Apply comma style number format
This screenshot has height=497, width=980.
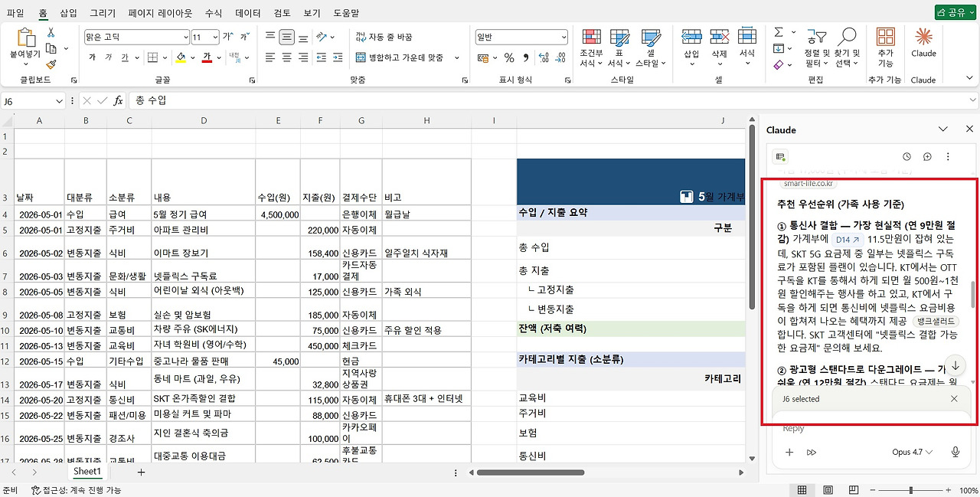click(x=525, y=57)
